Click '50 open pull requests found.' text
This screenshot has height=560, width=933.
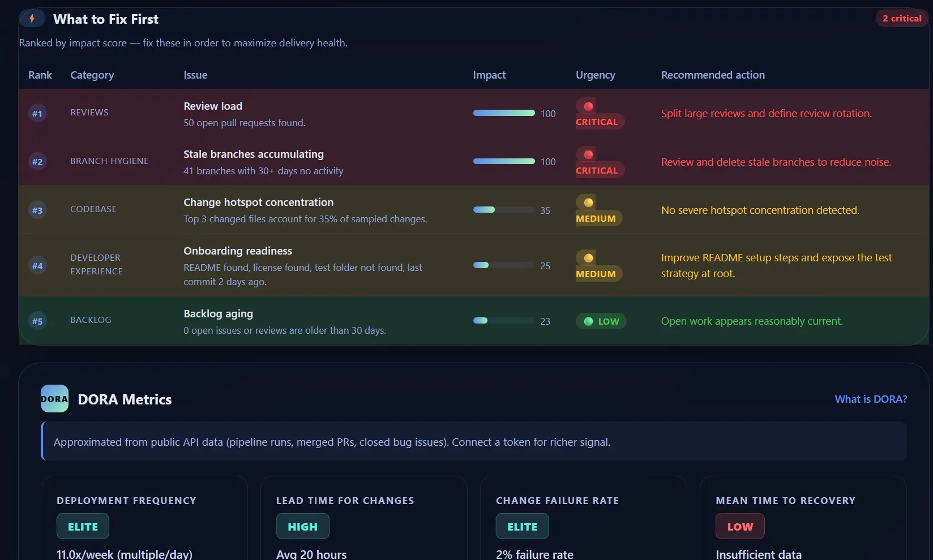coord(245,123)
